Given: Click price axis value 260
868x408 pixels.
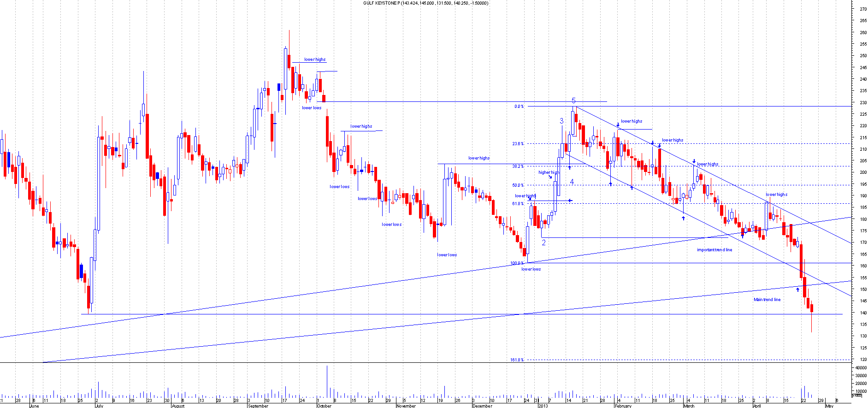Looking at the screenshot, I should [x=863, y=32].
